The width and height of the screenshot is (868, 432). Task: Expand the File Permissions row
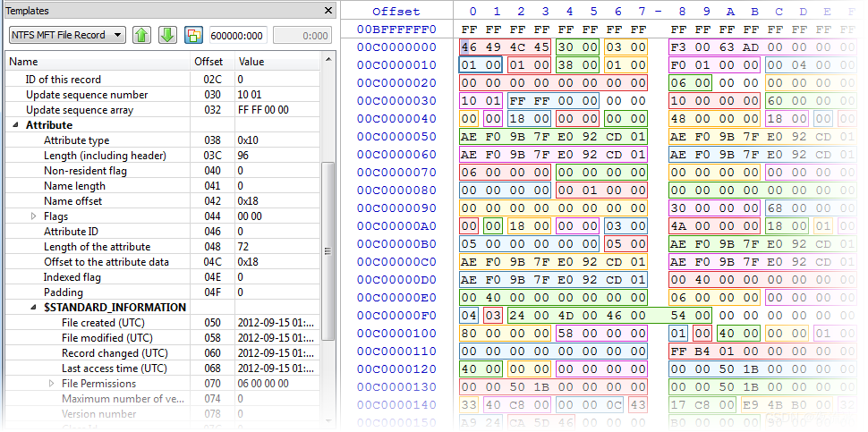pyautogui.click(x=52, y=384)
